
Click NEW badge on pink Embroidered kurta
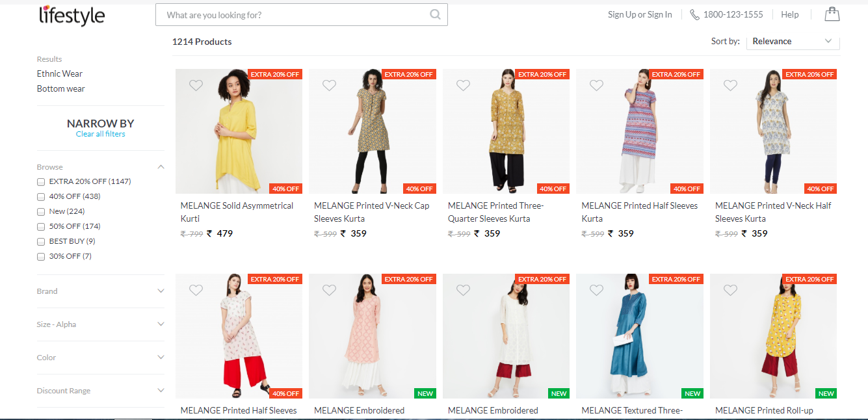click(425, 393)
